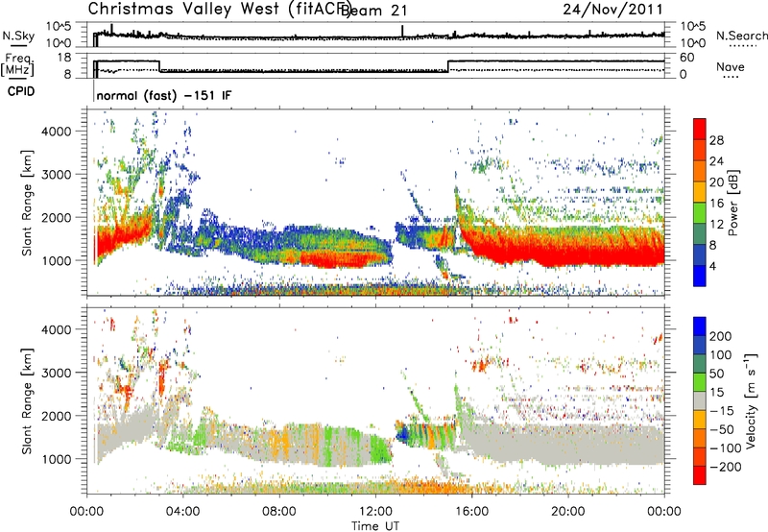
Task: Select the '4' label on the power color bar
Action: pos(713,267)
